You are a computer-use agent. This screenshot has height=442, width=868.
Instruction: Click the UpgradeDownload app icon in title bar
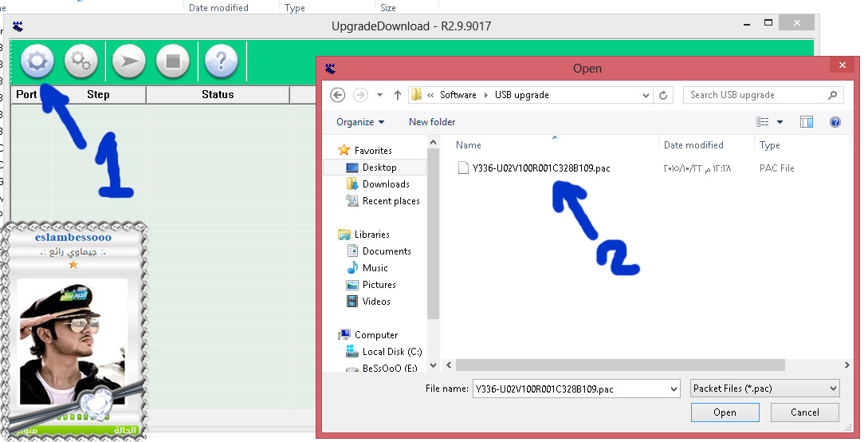click(x=18, y=26)
